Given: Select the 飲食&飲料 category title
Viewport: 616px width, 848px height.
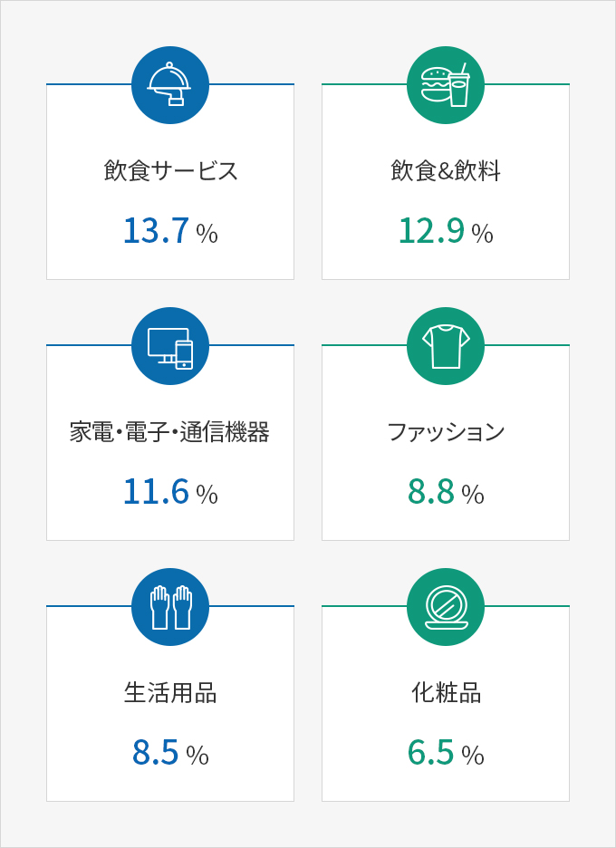Looking at the screenshot, I should tap(446, 171).
